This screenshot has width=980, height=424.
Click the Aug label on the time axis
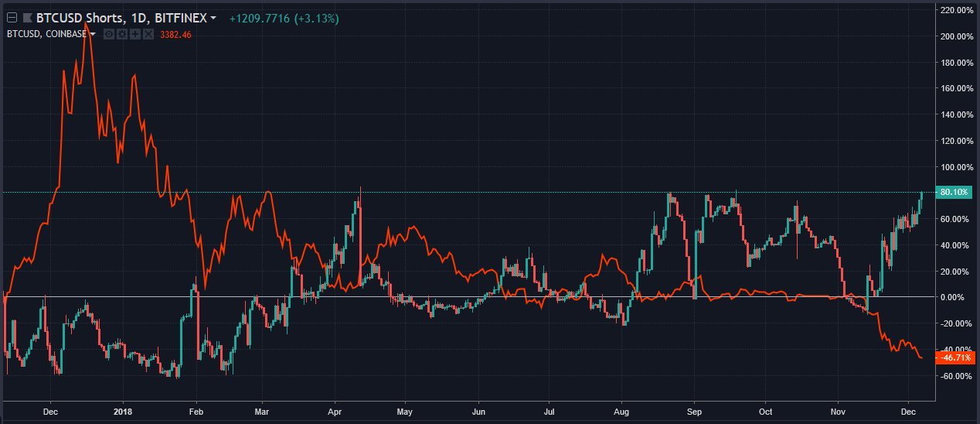(621, 413)
